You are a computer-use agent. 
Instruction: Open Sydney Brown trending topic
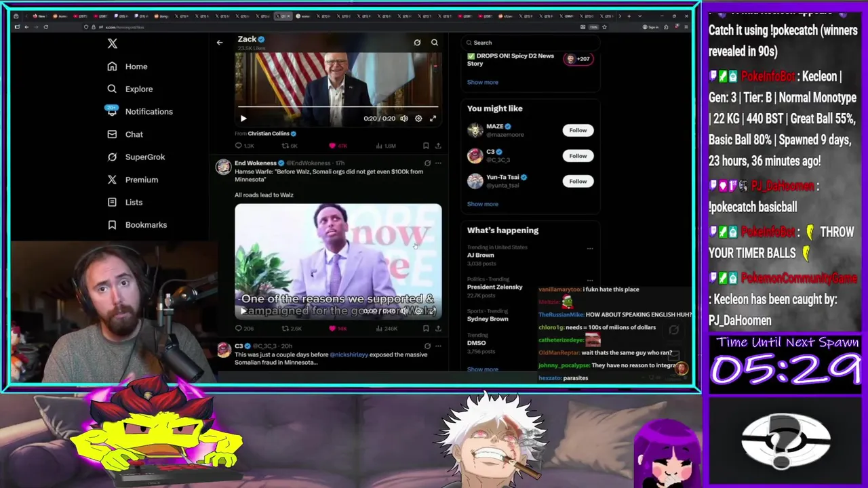tap(487, 319)
